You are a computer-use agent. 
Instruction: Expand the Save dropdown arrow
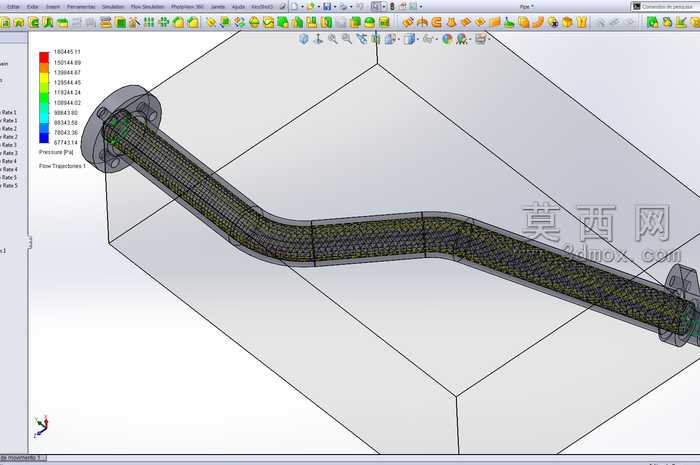click(335, 7)
